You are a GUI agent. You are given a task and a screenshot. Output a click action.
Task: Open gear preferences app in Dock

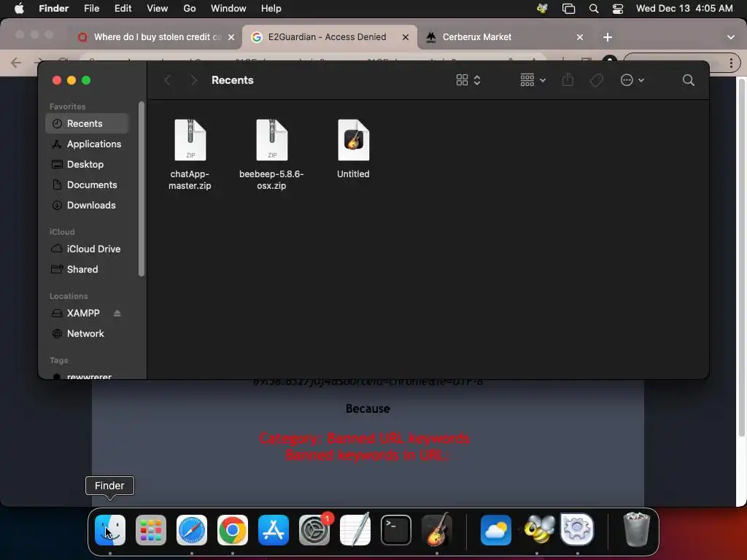(x=578, y=530)
